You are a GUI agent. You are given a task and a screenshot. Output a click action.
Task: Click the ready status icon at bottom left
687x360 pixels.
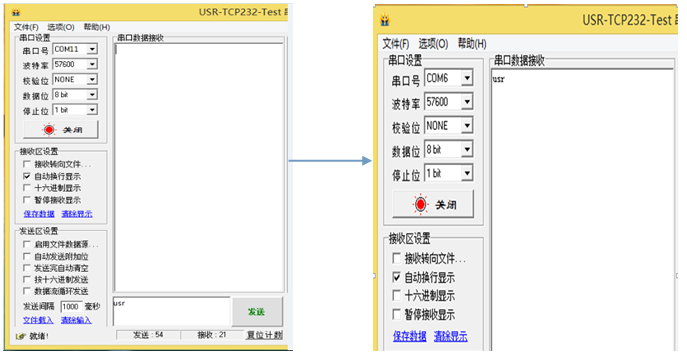click(21, 336)
